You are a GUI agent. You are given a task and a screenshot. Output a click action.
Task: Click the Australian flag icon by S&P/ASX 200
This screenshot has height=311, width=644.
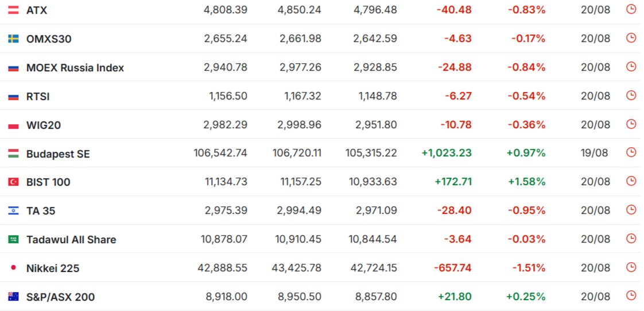13,297
